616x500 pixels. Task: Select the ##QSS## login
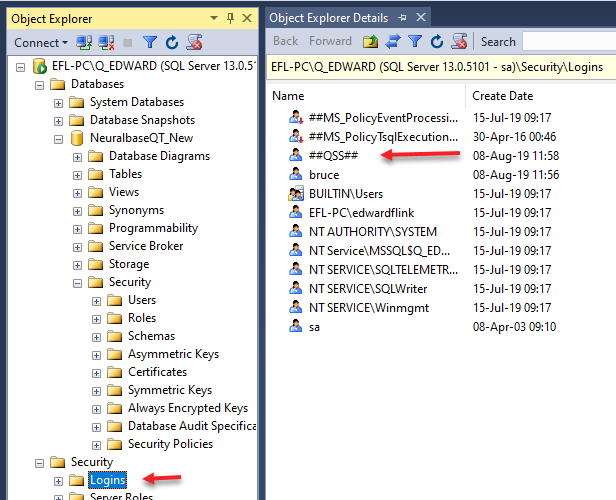point(333,156)
